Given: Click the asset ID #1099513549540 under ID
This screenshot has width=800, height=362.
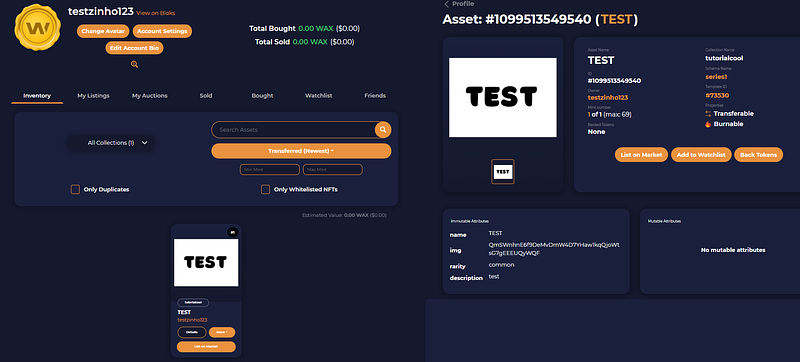Looking at the screenshot, I should click(614, 81).
